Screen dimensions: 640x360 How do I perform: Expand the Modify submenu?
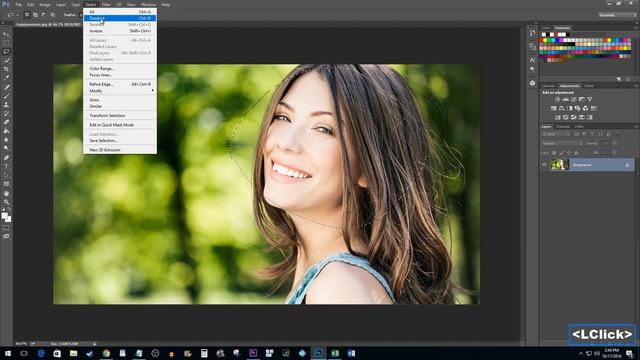click(120, 91)
